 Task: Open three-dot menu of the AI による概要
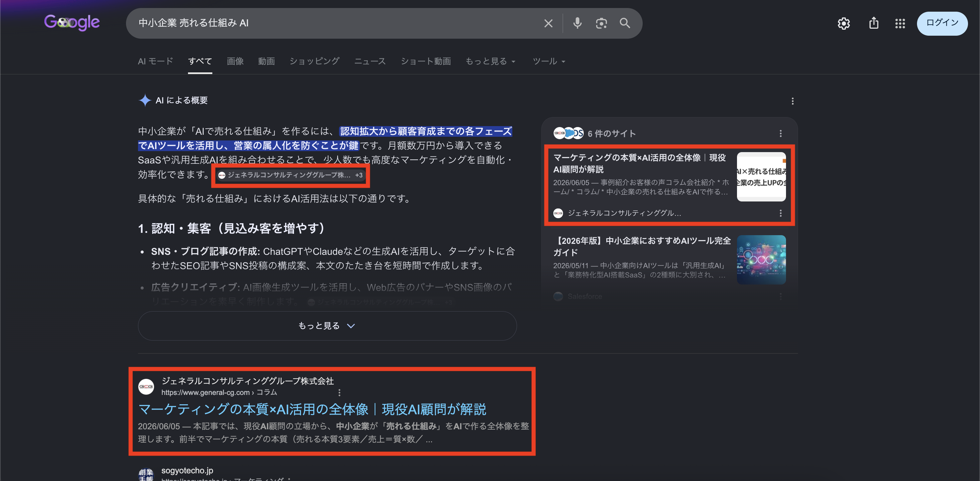(x=792, y=101)
